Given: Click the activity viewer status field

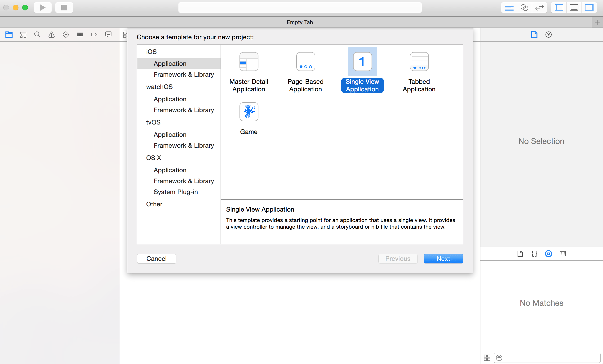Looking at the screenshot, I should [x=300, y=8].
